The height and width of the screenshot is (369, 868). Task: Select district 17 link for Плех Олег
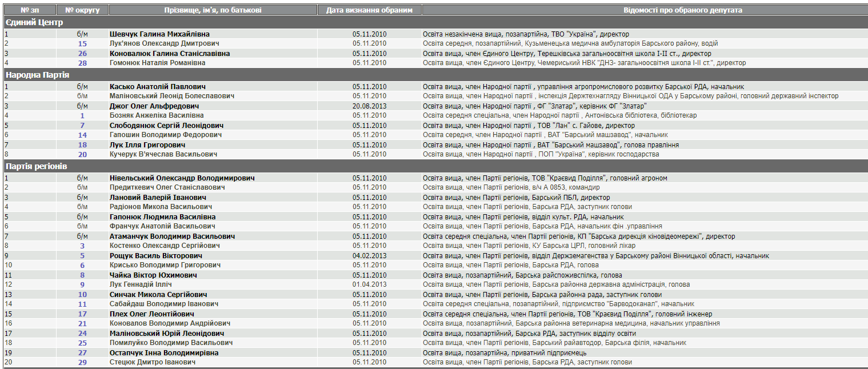(82, 314)
